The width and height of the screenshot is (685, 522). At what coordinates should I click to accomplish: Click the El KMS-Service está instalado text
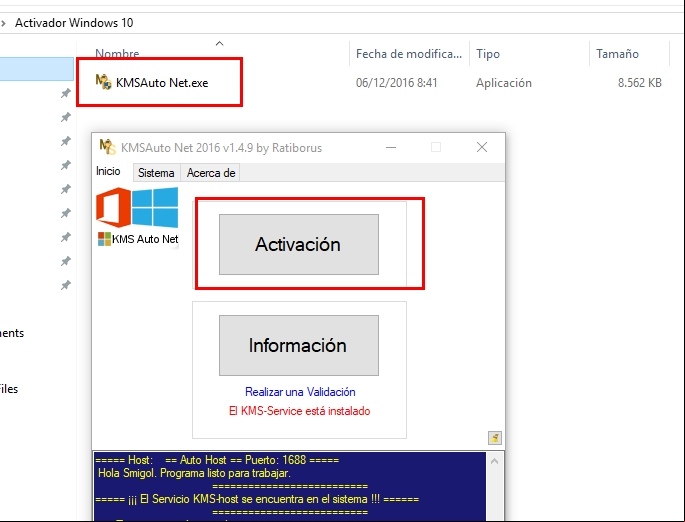tap(300, 411)
